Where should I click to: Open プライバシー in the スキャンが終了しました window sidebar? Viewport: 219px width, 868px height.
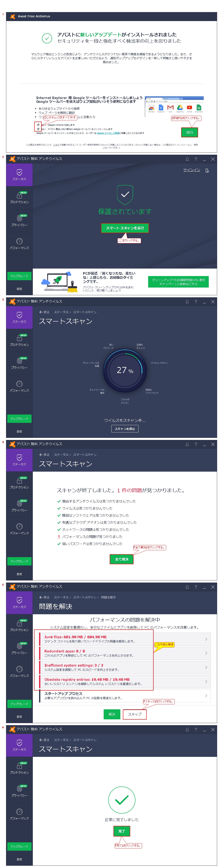(x=19, y=506)
